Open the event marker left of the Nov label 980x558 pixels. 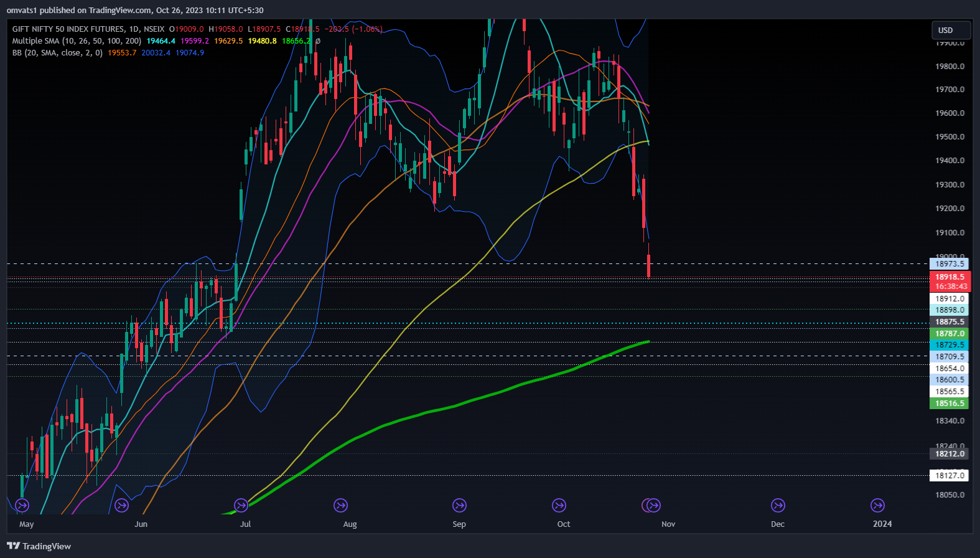point(653,505)
